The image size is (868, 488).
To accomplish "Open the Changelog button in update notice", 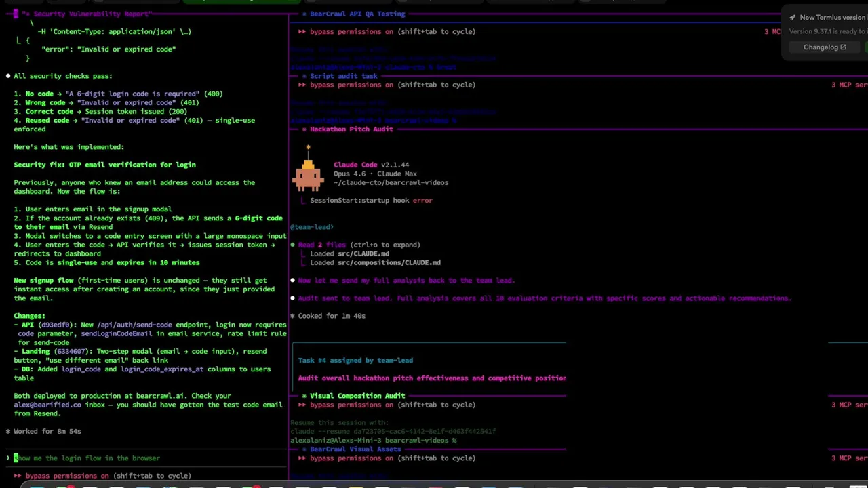I will [825, 47].
